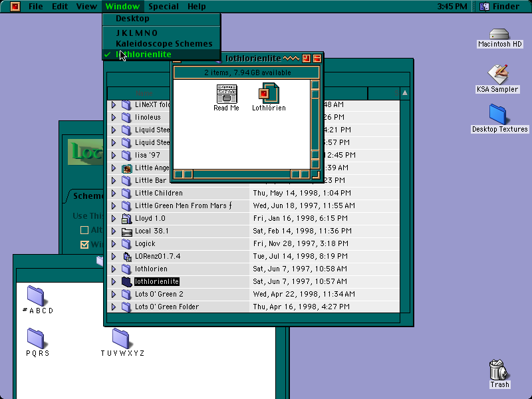Click the lisa '97 folder icon
532x399 pixels.
[126, 156]
